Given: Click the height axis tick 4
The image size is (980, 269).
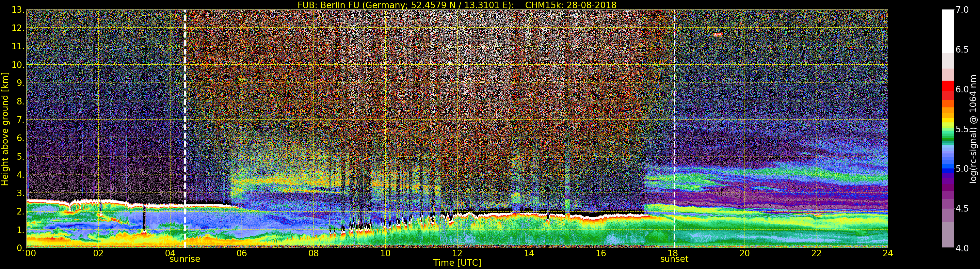Looking at the screenshot, I should pos(21,175).
